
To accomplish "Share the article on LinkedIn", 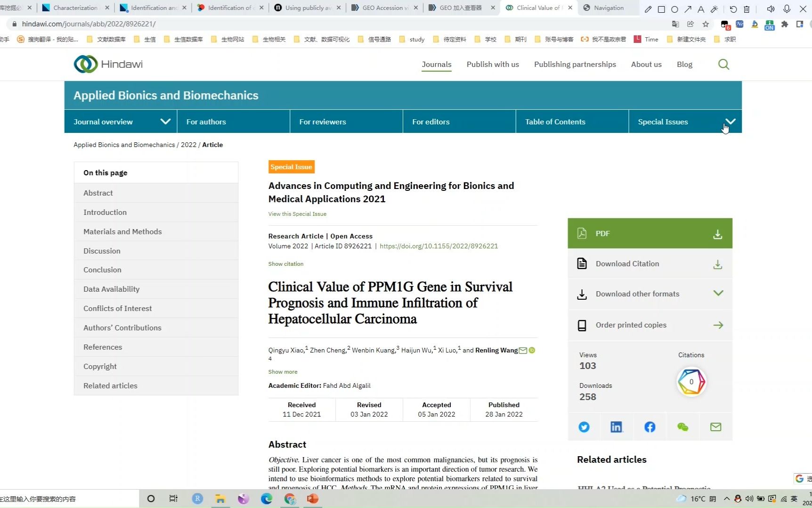I will [616, 427].
